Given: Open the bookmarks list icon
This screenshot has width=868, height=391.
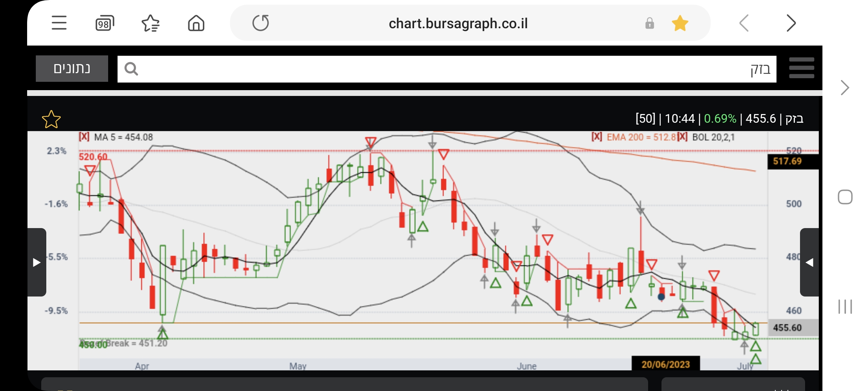Looking at the screenshot, I should 150,24.
